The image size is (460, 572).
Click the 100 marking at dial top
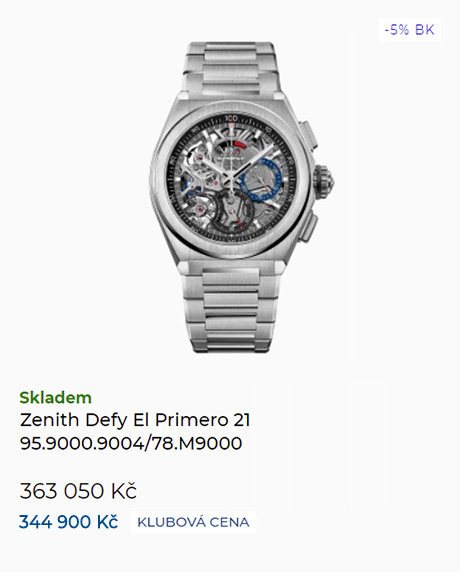231,119
